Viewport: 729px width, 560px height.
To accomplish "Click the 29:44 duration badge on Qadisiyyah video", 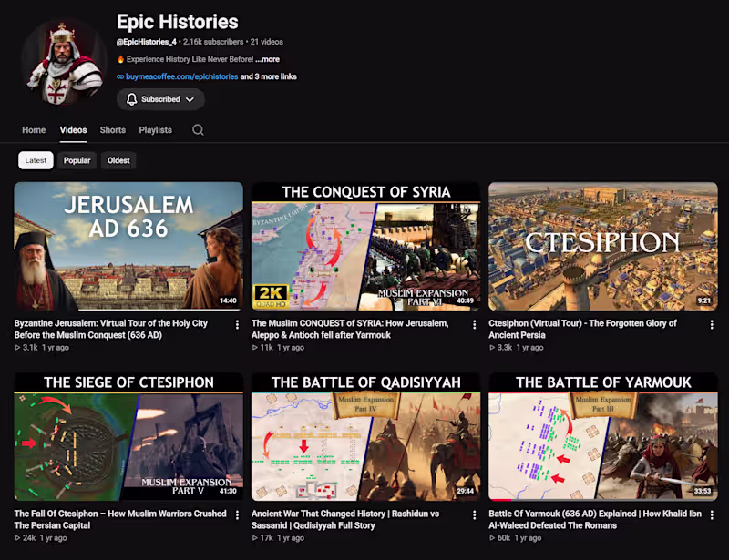I will coord(465,491).
